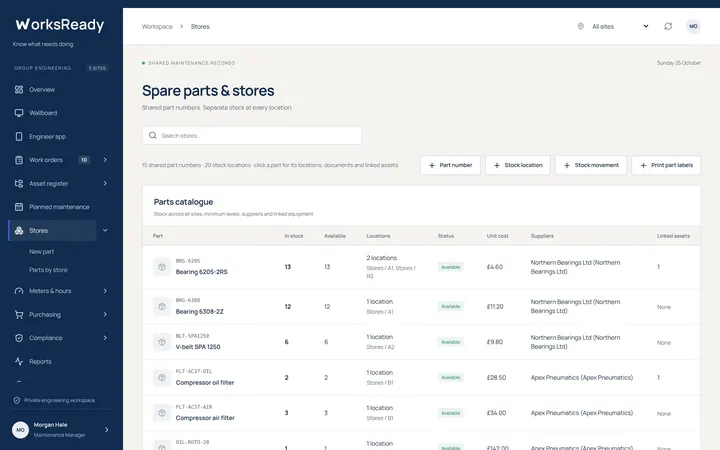The width and height of the screenshot is (720, 450).
Task: Click the Bearing 6205-2RS part name
Action: [x=202, y=272]
